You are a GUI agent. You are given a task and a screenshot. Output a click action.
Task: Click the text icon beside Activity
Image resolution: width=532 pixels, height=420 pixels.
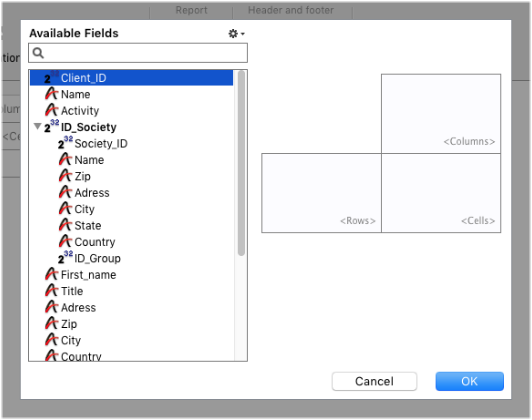tap(52, 110)
